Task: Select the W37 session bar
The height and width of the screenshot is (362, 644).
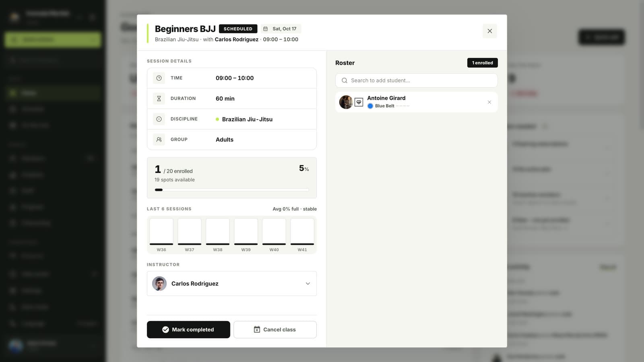Action: coord(190,232)
